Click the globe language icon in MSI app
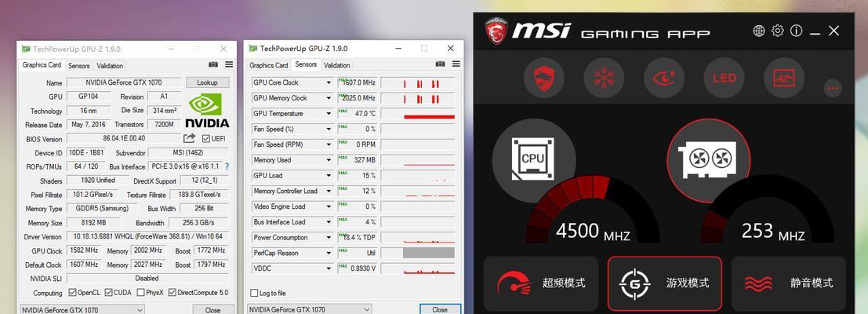This screenshot has width=868, height=314. pos(759,31)
